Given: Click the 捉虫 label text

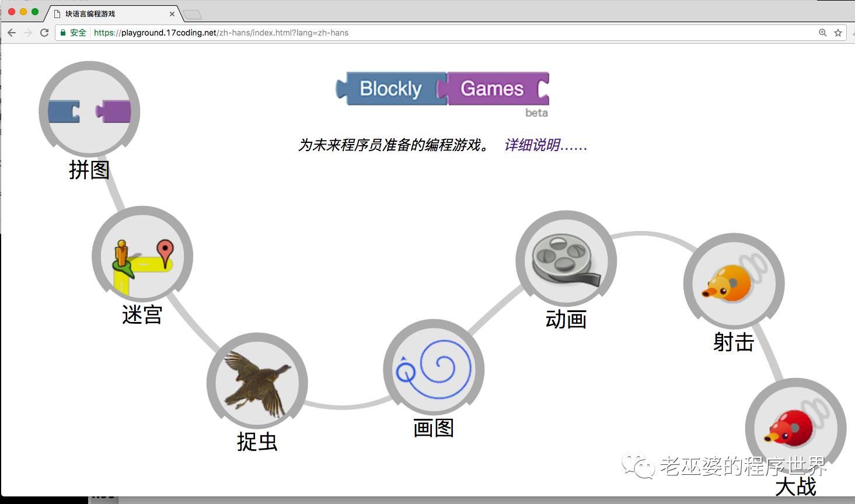Looking at the screenshot, I should [x=257, y=442].
